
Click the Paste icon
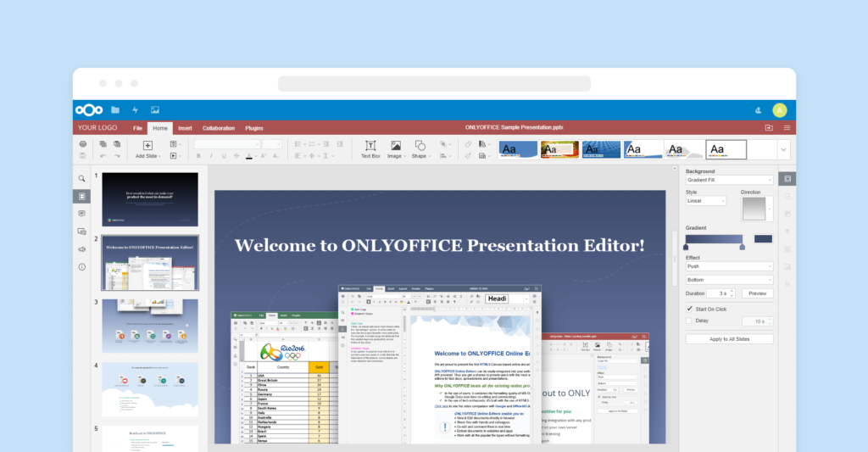(117, 144)
